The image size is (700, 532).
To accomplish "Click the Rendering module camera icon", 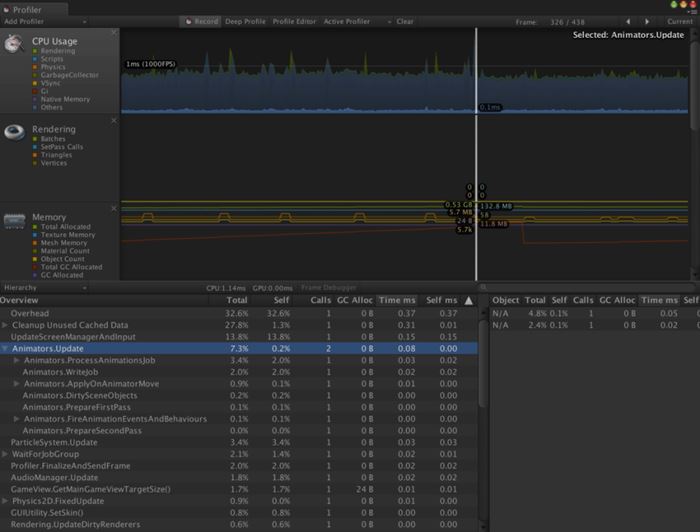I will click(15, 132).
